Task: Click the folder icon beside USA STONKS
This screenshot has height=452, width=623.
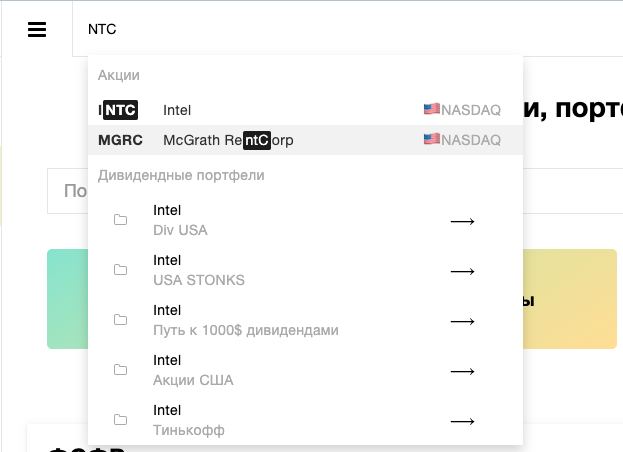Action: (120, 270)
